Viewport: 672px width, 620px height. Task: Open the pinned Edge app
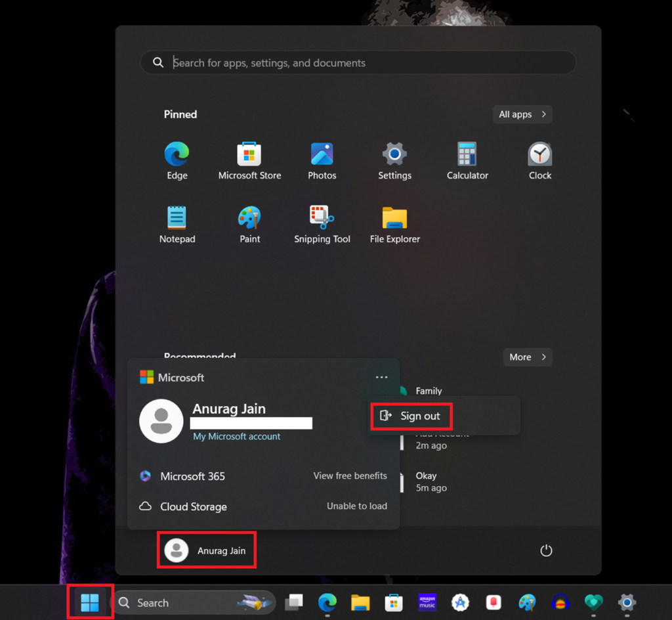(177, 161)
